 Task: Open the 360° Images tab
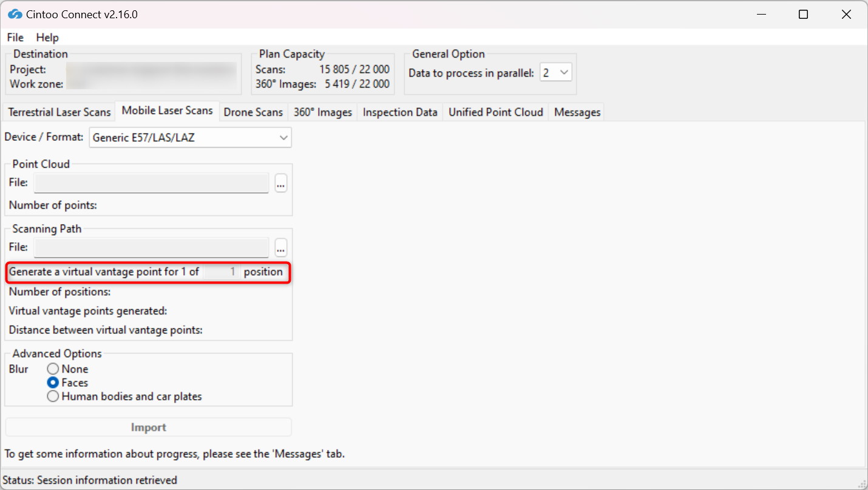point(323,112)
